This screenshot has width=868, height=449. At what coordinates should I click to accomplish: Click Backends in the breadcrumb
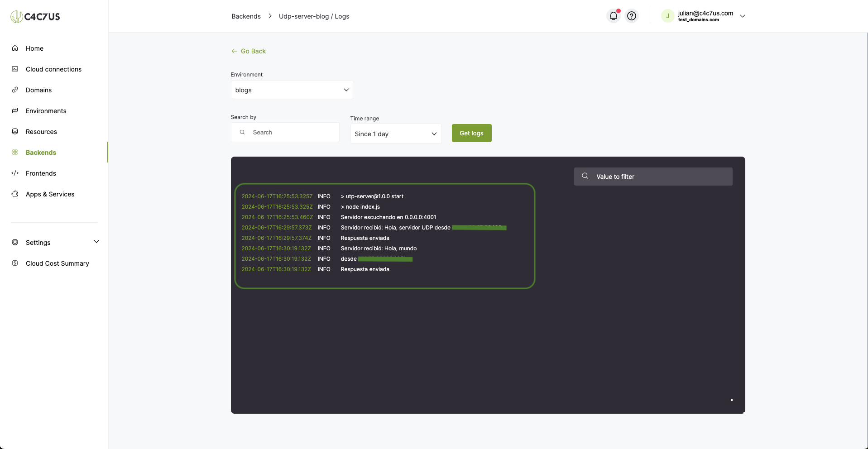point(246,16)
